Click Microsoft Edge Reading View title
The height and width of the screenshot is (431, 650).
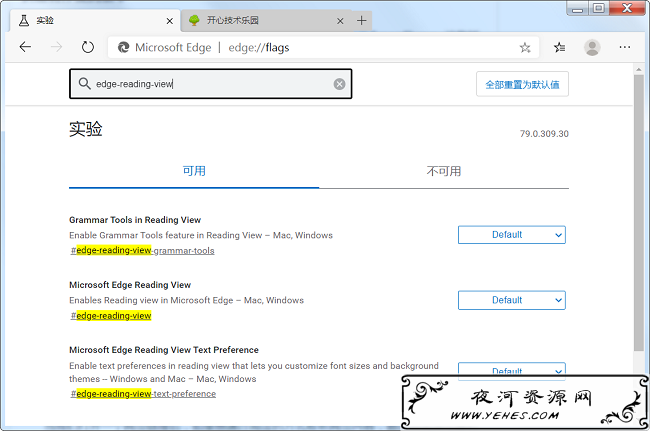pyautogui.click(x=130, y=285)
